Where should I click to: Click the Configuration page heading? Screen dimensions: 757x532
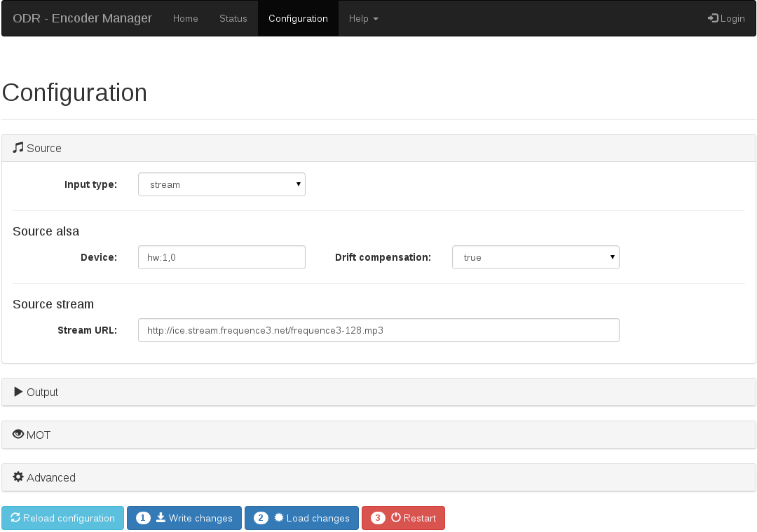point(74,93)
